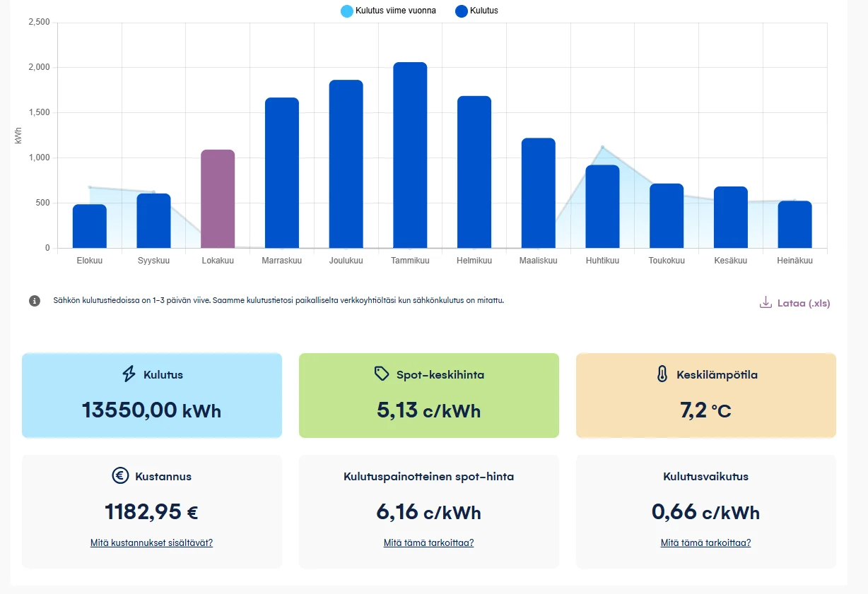Download data via Lataa (.xls) link
The width and height of the screenshot is (868, 594).
coord(803,303)
